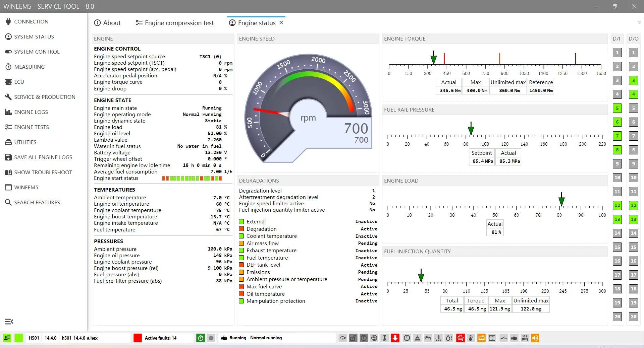The height and width of the screenshot is (348, 644).
Task: Click the red Active faults indicator
Action: (138, 338)
